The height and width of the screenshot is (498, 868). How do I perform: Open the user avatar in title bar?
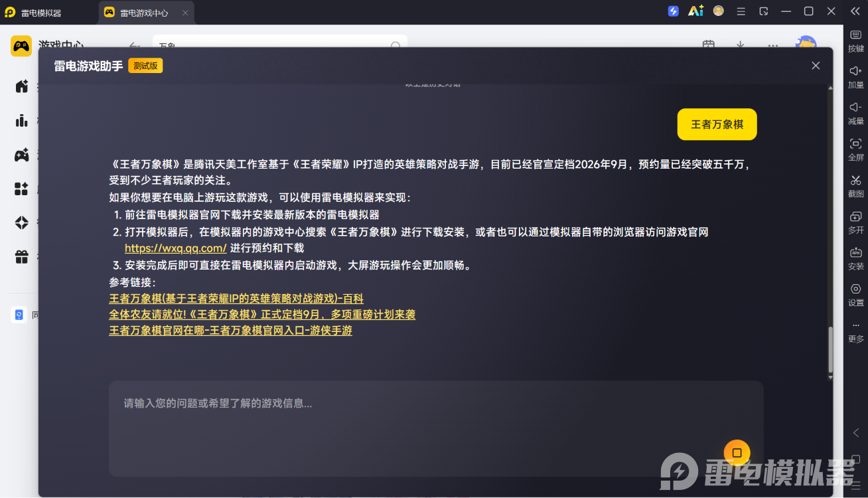pos(719,11)
